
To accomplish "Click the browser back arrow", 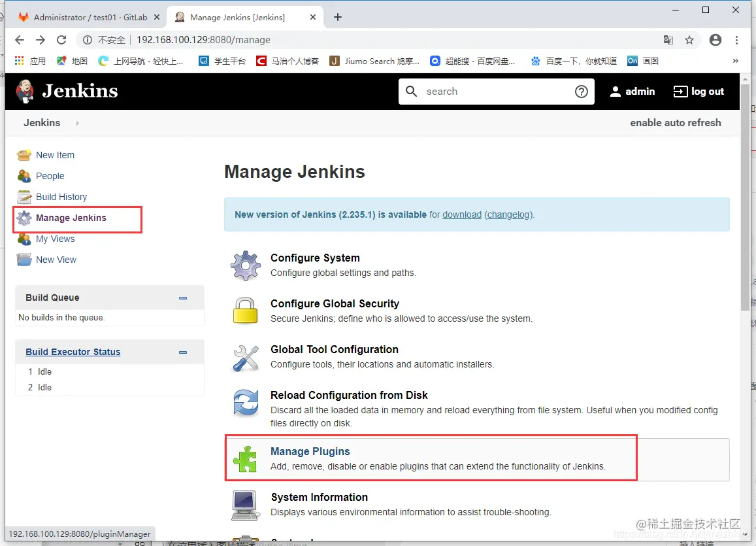I will pos(20,40).
